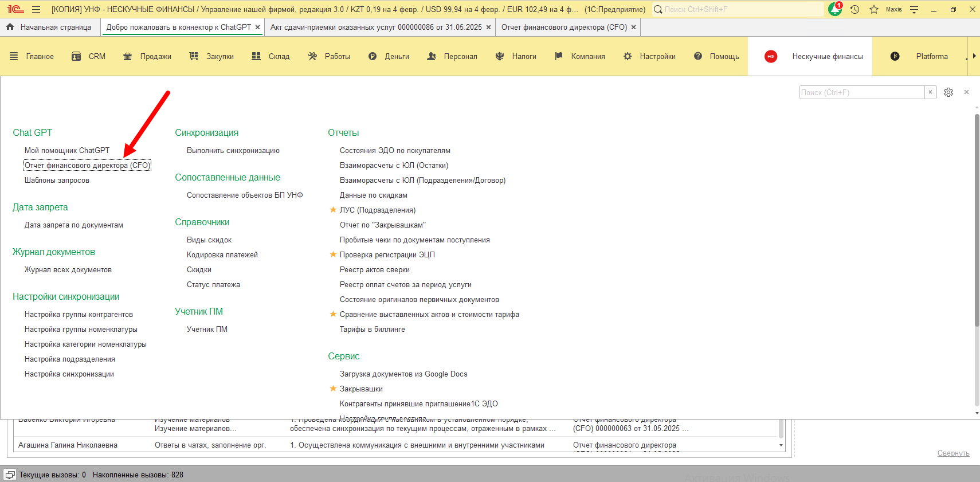Open Отчет финансового директора (CFO) link
Viewport: 980px width, 482px height.
(87, 165)
